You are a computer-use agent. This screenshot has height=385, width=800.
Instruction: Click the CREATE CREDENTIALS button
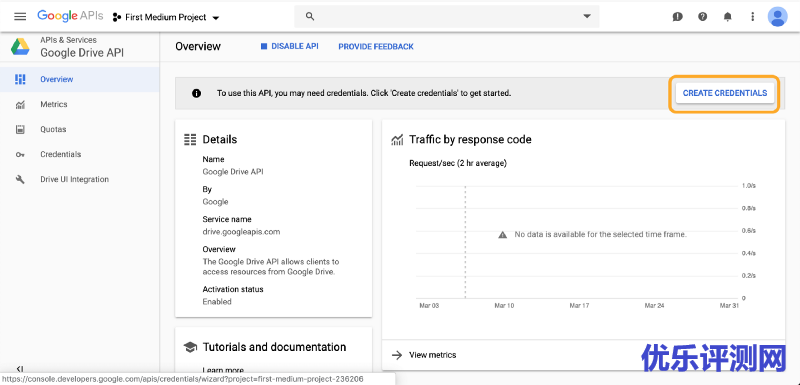pyautogui.click(x=724, y=93)
